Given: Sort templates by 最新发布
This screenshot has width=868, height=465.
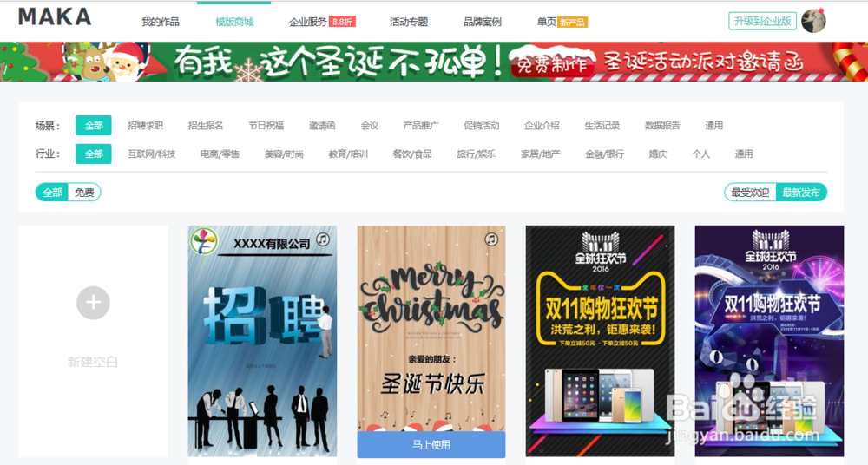Looking at the screenshot, I should pos(801,192).
